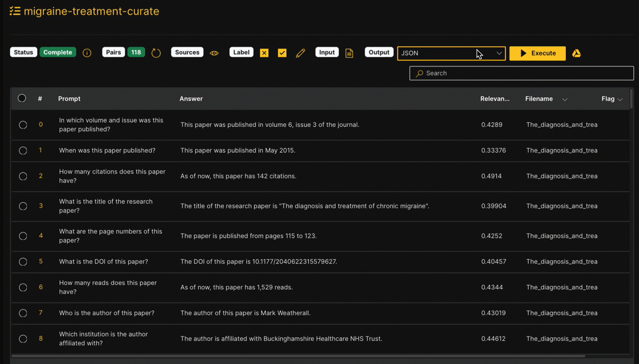Click the Pairs 118 count badge
The width and height of the screenshot is (639, 364).
136,52
